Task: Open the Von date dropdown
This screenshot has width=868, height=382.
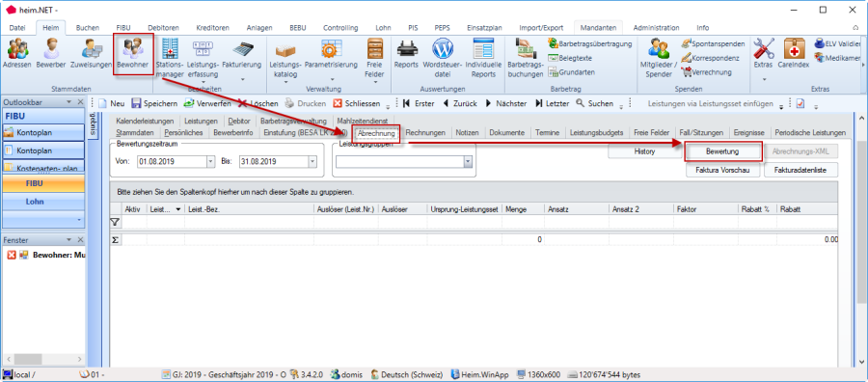Action: pyautogui.click(x=210, y=162)
